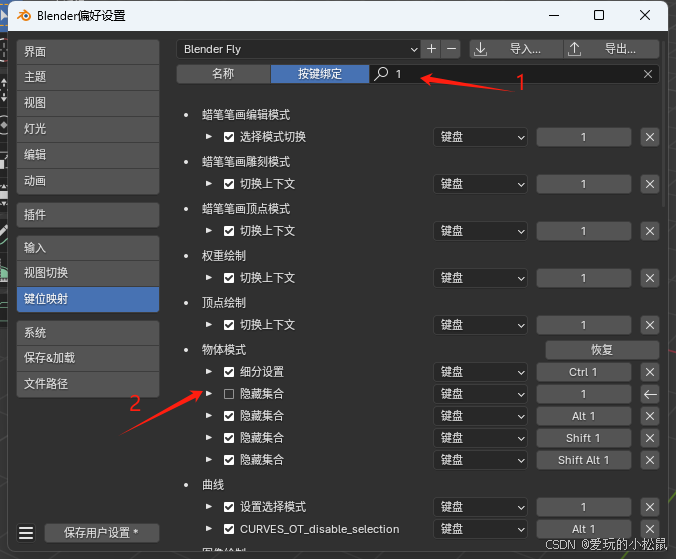
Task: Open 键盘 dropdown for 设置选择模式
Action: coord(480,507)
